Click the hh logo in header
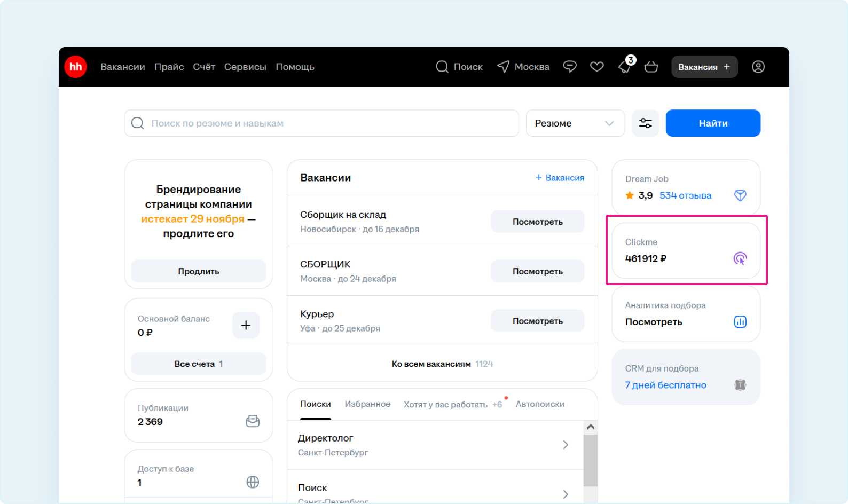The height and width of the screenshot is (504, 848). pos(75,67)
